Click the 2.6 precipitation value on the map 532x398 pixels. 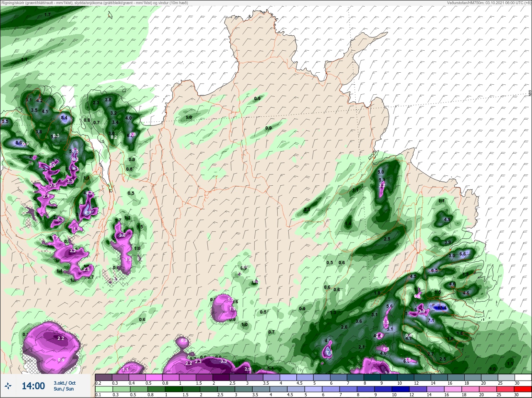[x=344, y=327]
